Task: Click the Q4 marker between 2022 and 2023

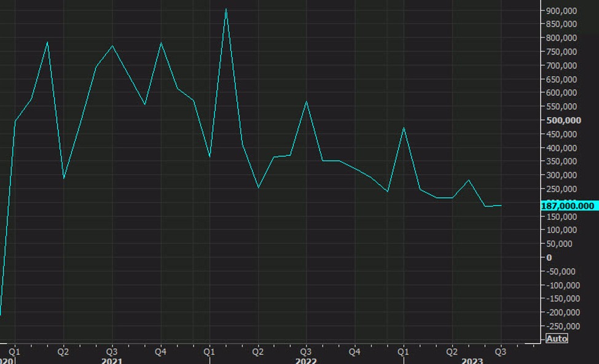Action: point(354,352)
